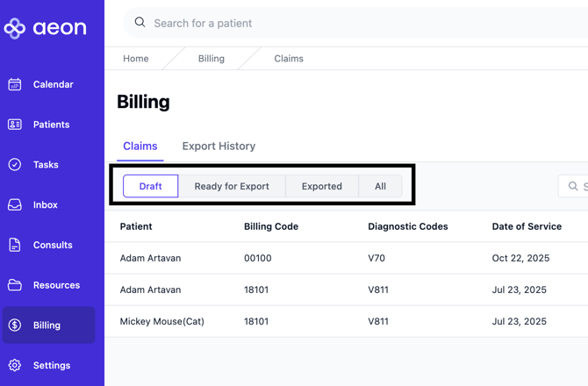Go to Home breadcrumb link
588x386 pixels.
click(x=136, y=59)
